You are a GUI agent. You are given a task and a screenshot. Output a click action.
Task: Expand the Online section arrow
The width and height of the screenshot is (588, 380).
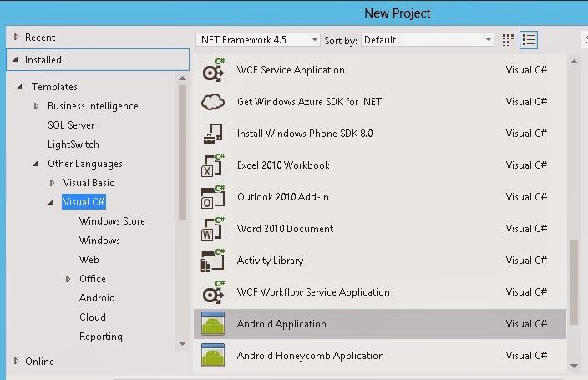click(x=16, y=361)
